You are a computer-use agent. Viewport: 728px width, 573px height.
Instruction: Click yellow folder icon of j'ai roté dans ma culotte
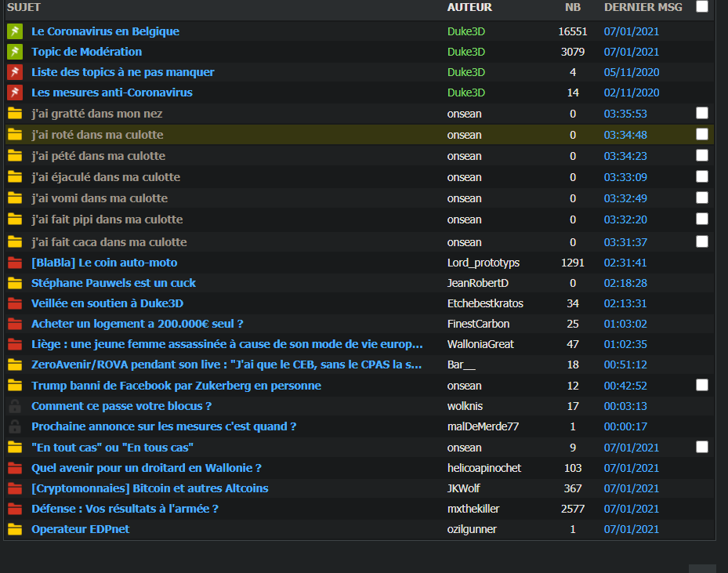point(15,135)
